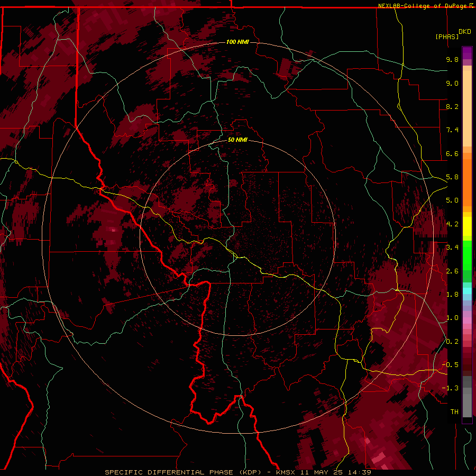Click the 3.4 scale value

tap(452, 248)
